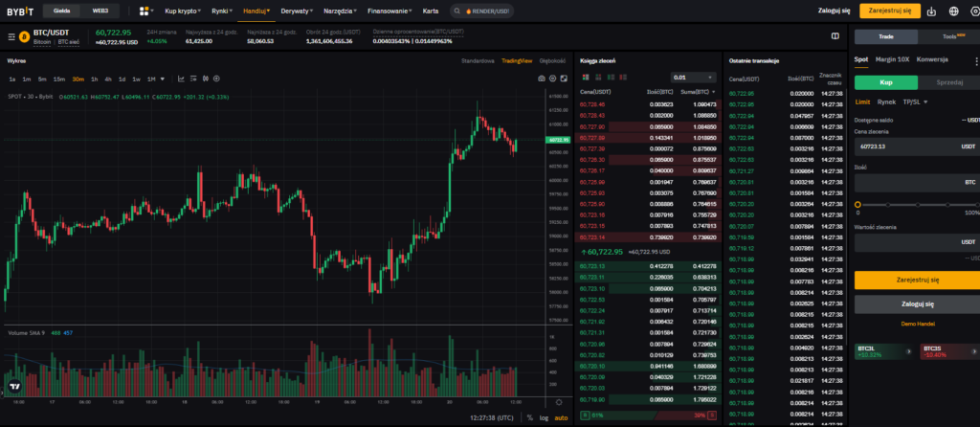Click the Cena zlecenia price input field
980x427 pixels.
click(x=904, y=146)
